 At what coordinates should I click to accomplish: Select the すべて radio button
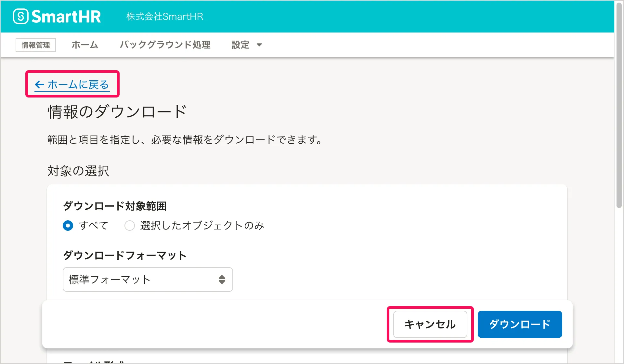68,226
